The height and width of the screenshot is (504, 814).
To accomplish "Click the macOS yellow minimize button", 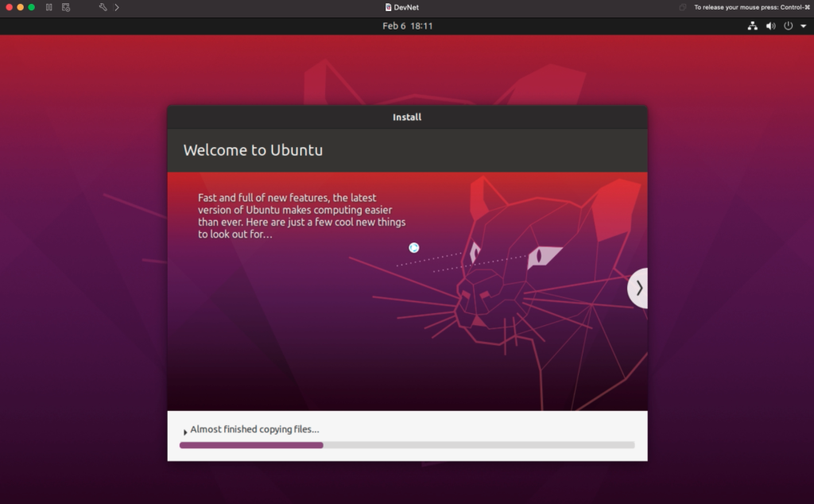I will 20,7.
